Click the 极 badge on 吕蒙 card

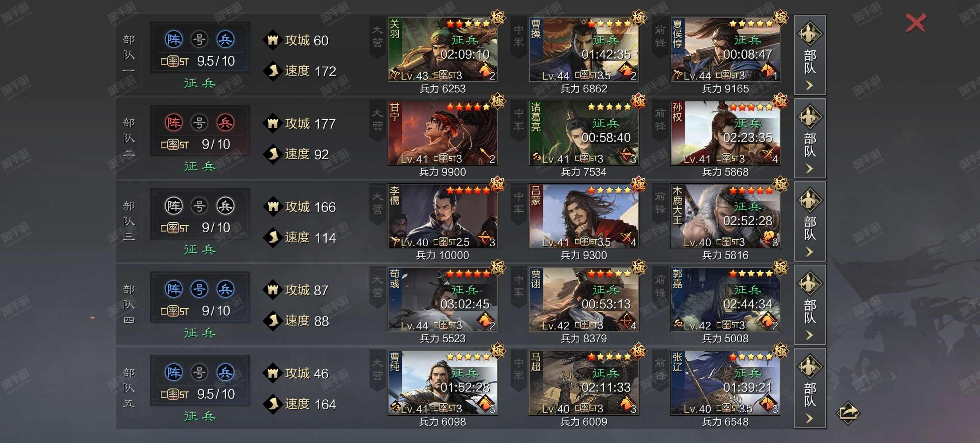click(638, 184)
